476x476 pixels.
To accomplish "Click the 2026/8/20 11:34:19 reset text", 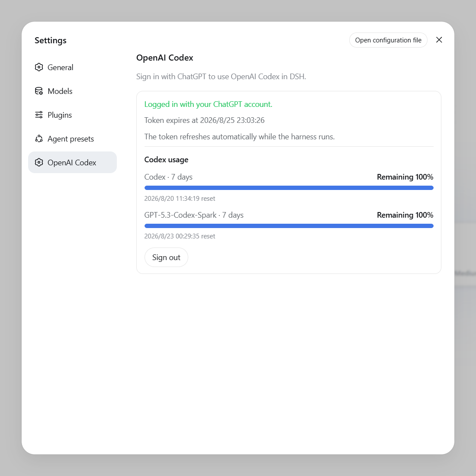I will tap(180, 199).
